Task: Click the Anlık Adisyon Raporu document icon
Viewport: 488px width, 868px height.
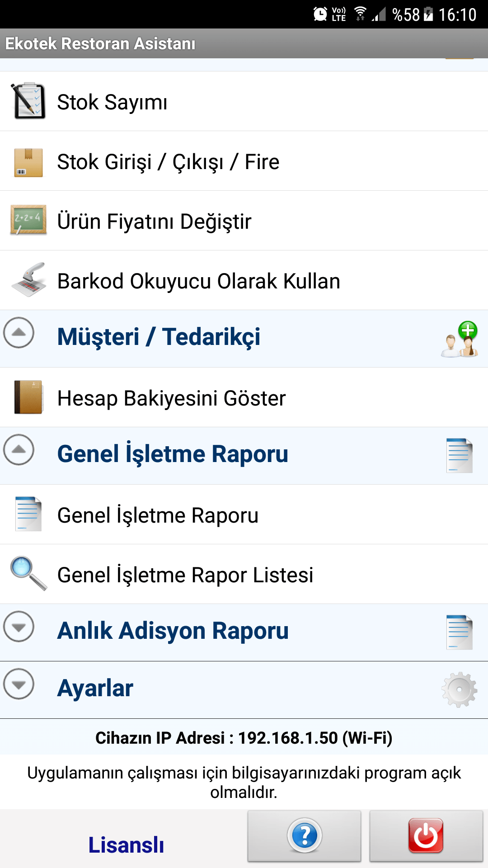Action: (460, 632)
